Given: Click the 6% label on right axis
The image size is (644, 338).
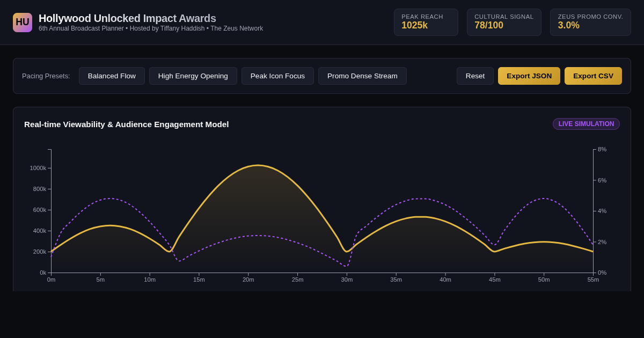Looking at the screenshot, I should coord(602,180).
